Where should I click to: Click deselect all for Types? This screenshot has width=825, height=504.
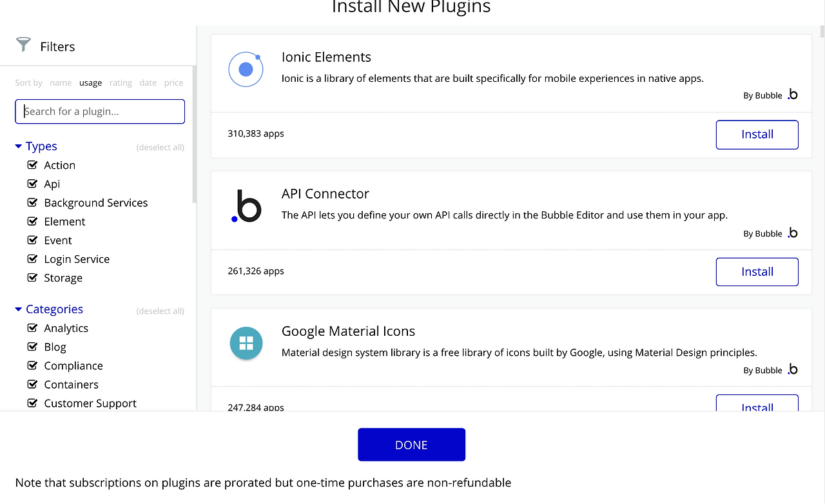coord(160,148)
